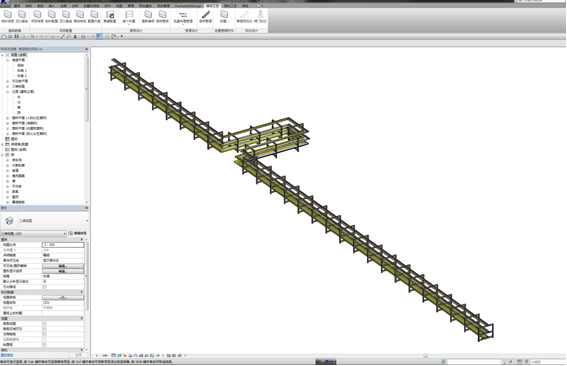Toggle the 日光路径 sun path checkbox
567x366 pixels.
pyautogui.click(x=44, y=287)
